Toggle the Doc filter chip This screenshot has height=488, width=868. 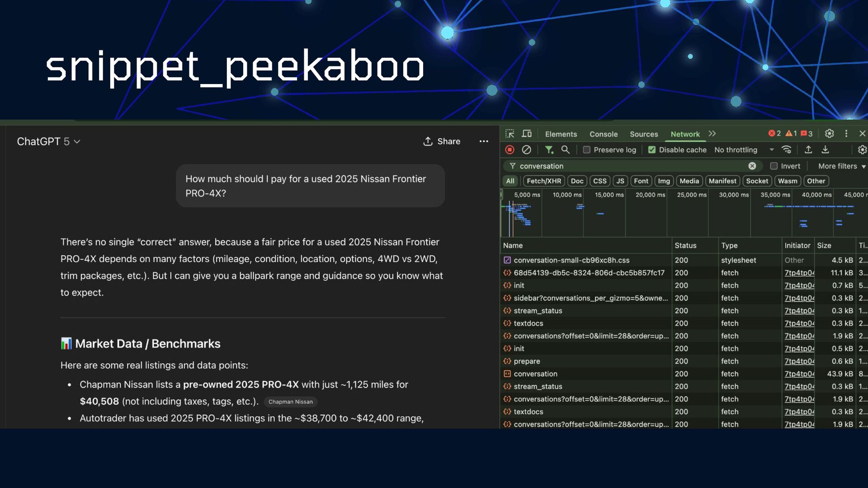pyautogui.click(x=577, y=181)
